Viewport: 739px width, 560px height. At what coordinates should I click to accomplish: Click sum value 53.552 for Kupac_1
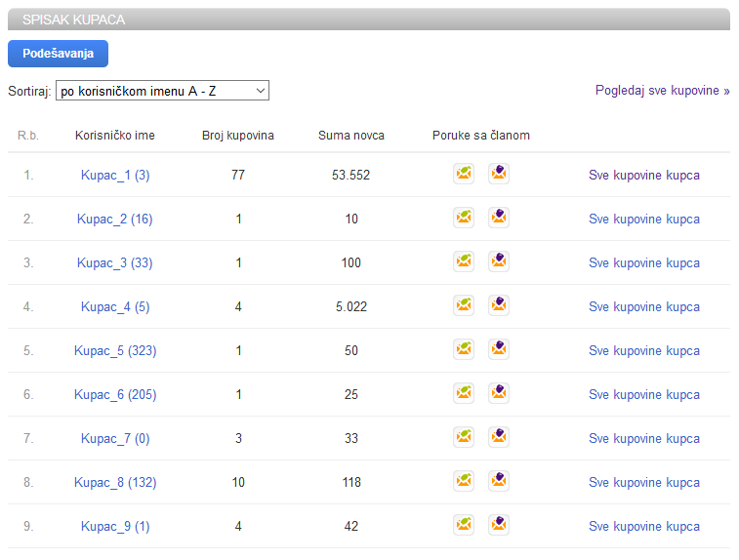click(350, 176)
